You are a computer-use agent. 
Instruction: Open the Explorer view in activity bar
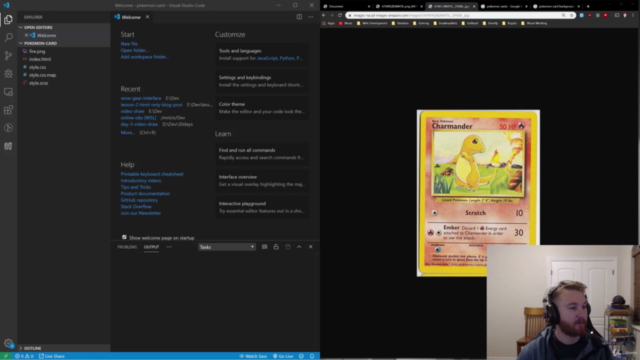point(8,19)
